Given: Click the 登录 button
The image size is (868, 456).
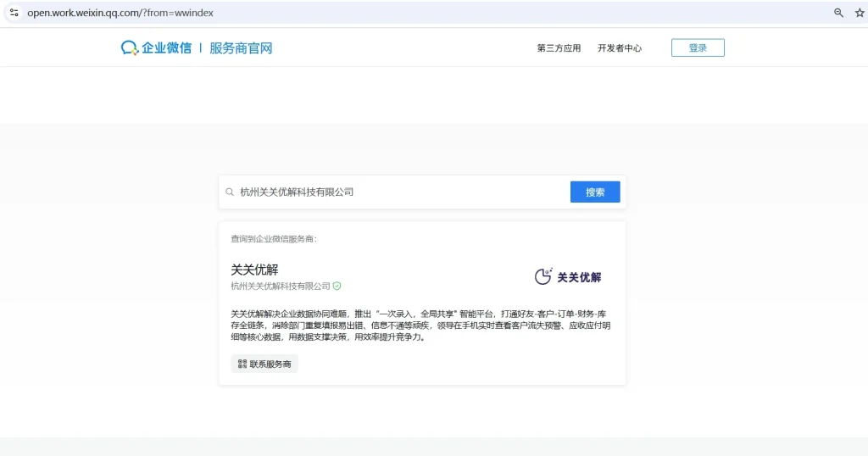Looking at the screenshot, I should pos(698,47).
